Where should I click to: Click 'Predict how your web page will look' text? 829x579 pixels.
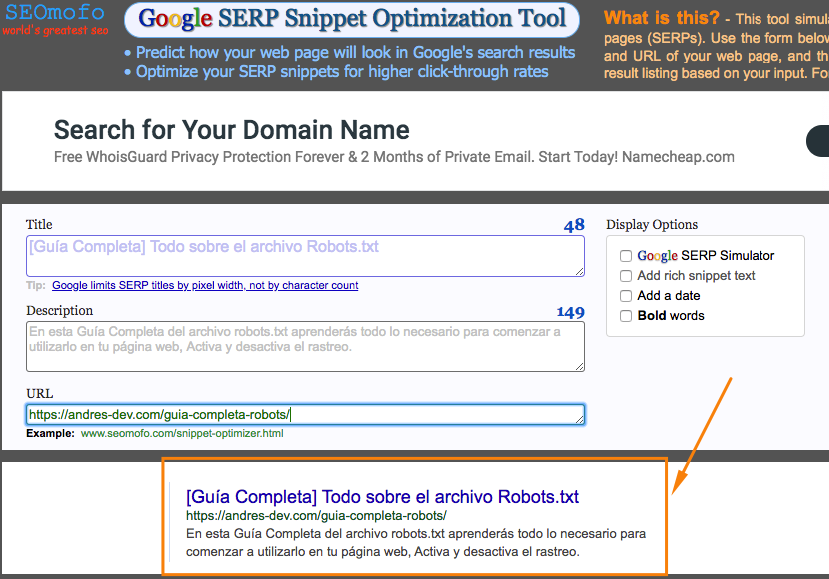(355, 52)
